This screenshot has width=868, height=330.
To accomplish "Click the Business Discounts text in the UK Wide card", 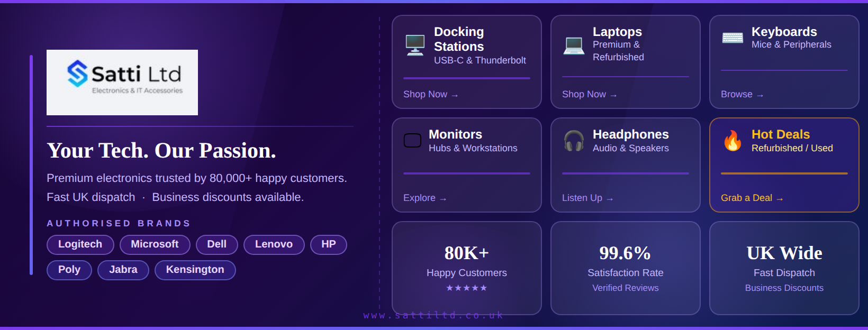I will (x=784, y=288).
